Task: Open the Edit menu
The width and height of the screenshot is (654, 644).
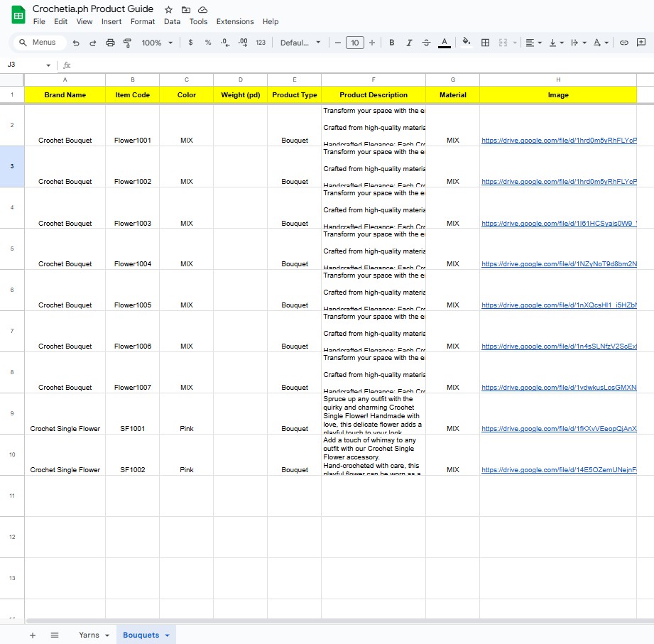Action: coord(60,22)
